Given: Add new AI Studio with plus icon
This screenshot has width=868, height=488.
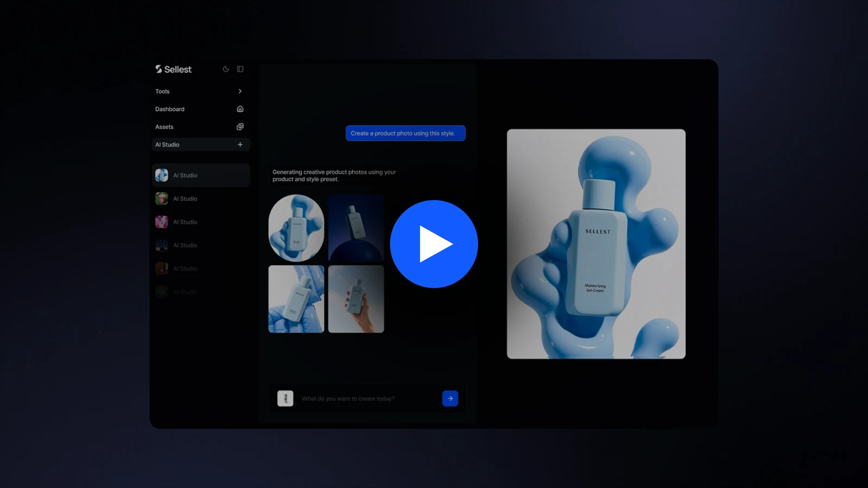Looking at the screenshot, I should [240, 145].
